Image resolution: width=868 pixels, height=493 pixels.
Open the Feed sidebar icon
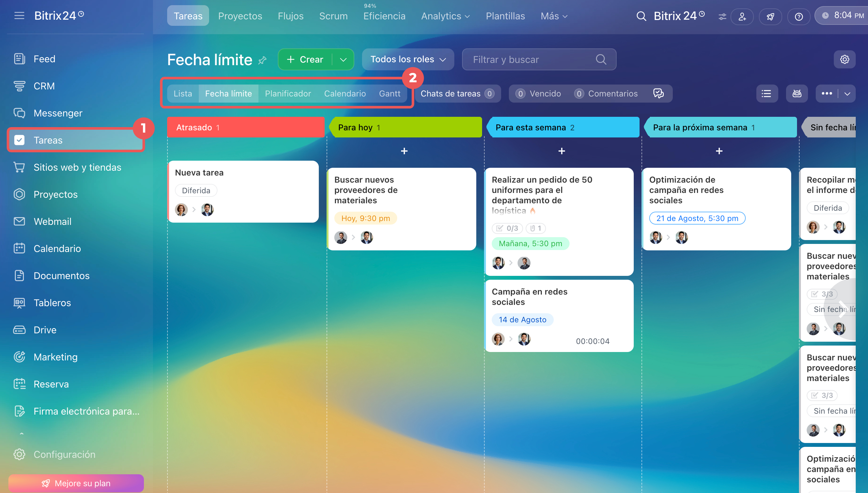point(19,59)
